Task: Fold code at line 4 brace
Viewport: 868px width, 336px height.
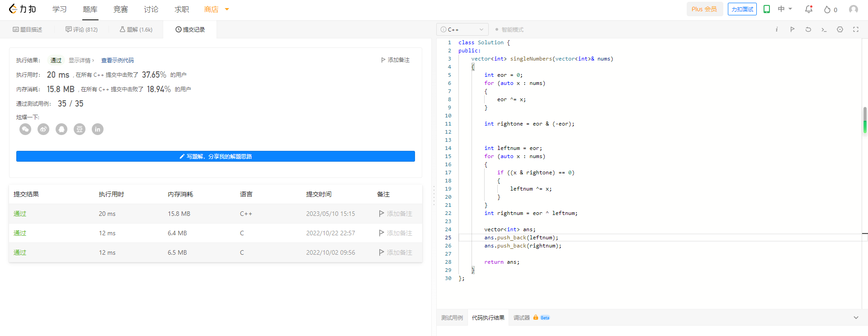Action: tap(473, 67)
